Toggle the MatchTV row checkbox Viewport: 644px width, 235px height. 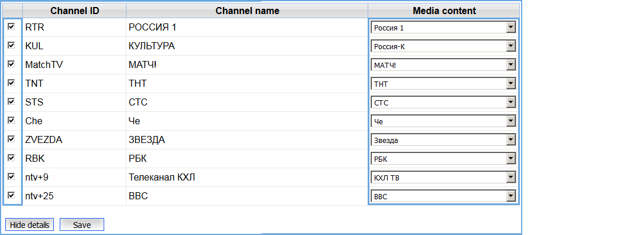[12, 64]
